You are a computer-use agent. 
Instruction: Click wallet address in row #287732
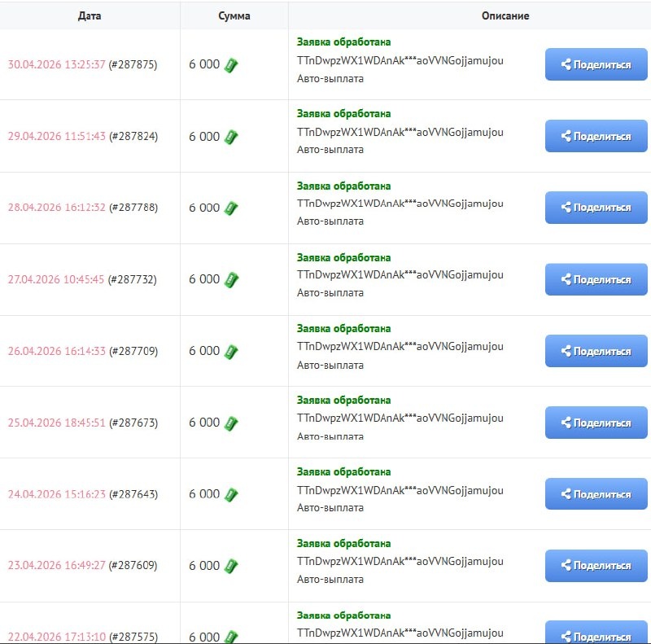[x=400, y=275]
